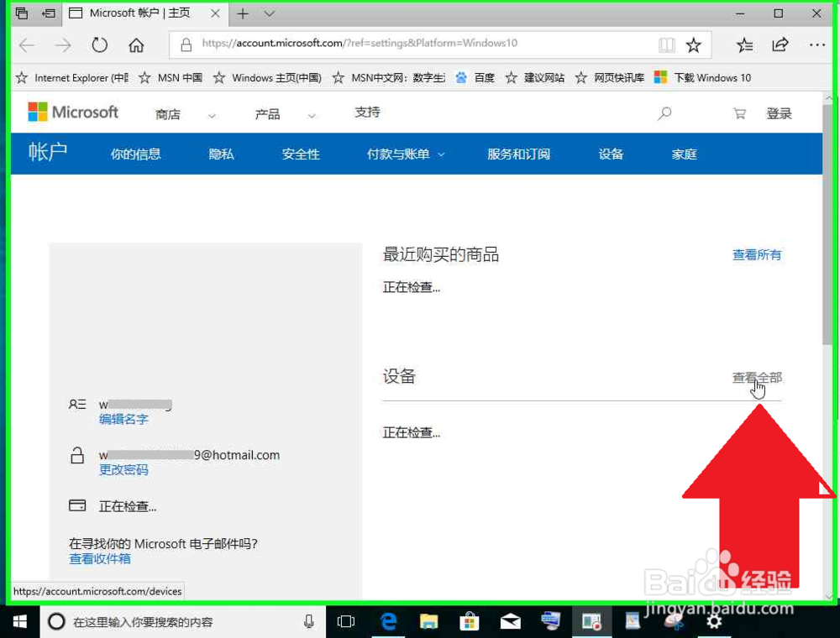Open a new tab with the plus icon
This screenshot has width=840, height=638.
pyautogui.click(x=243, y=14)
